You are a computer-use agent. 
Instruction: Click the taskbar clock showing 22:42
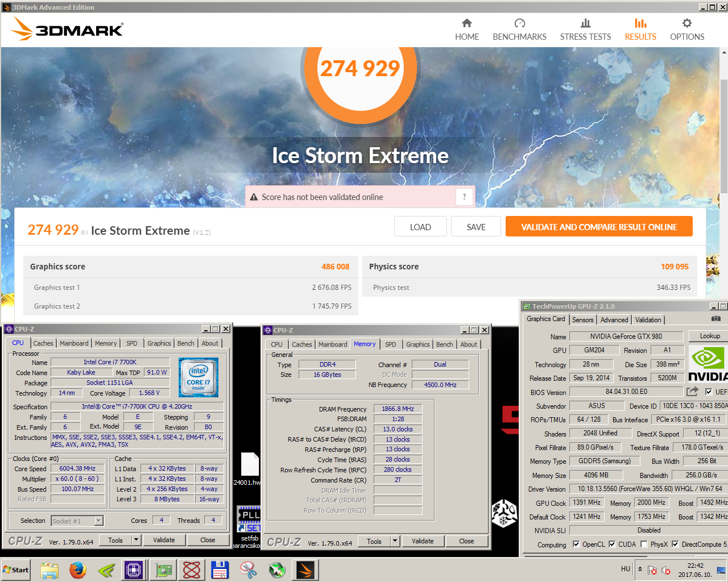695,569
